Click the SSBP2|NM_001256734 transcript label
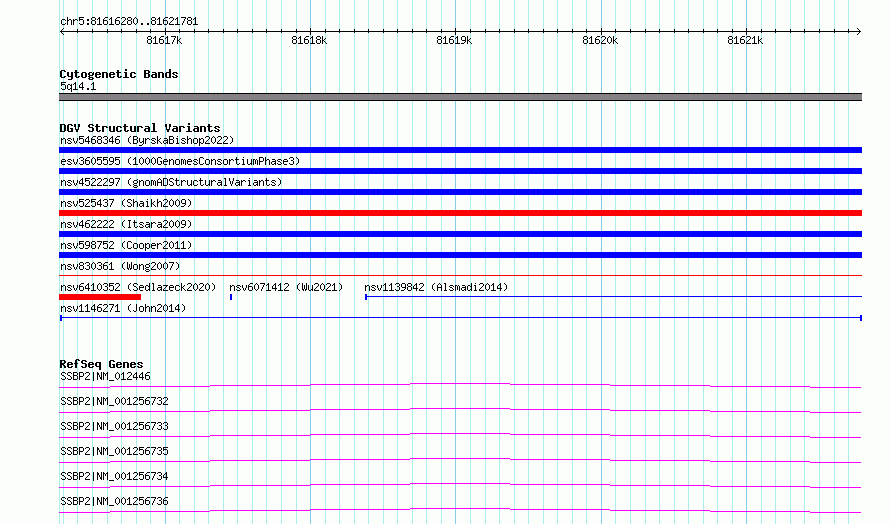 (x=114, y=476)
